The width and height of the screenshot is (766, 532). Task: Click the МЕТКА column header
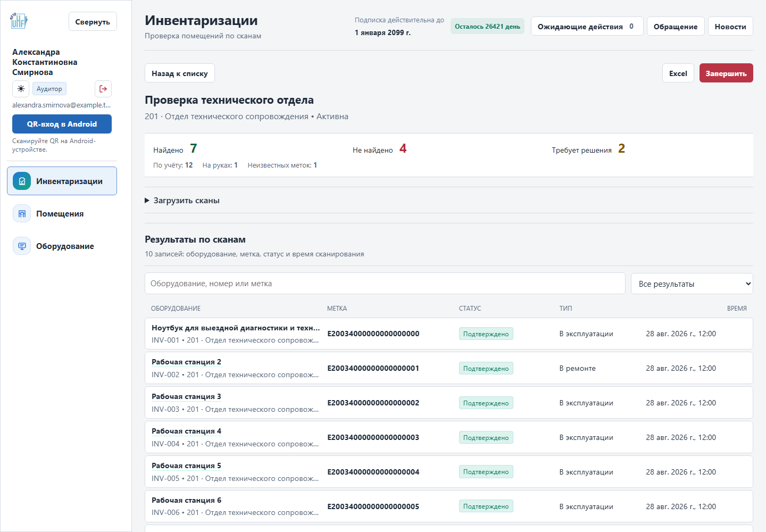click(x=337, y=309)
